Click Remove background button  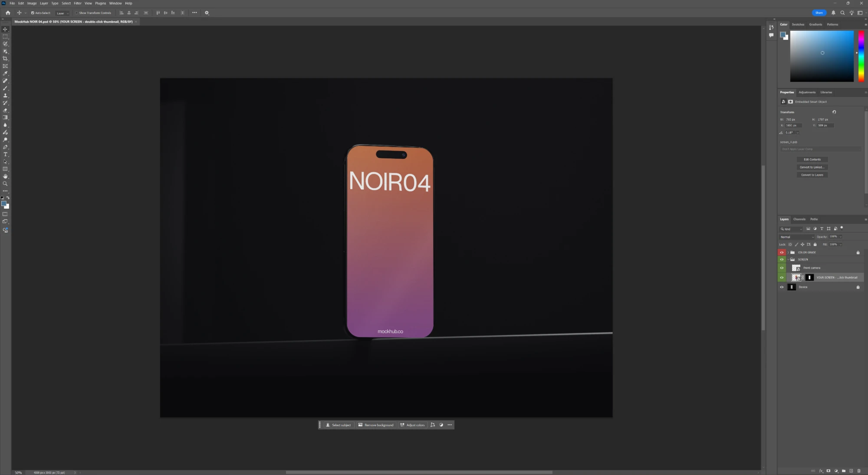pos(376,425)
